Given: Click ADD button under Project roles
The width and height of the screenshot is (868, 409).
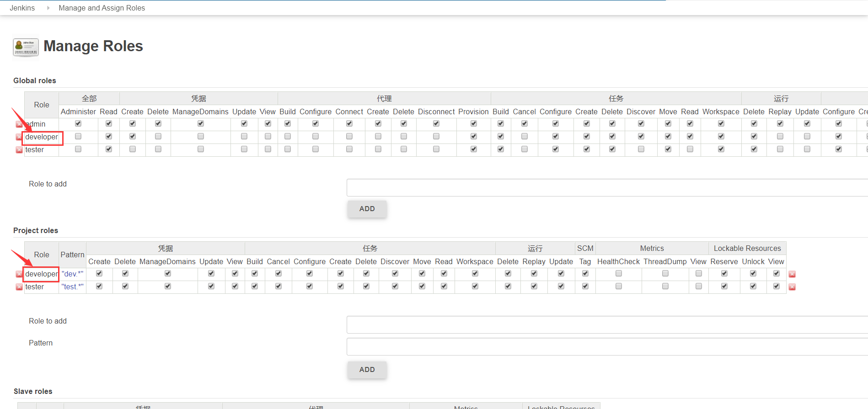Looking at the screenshot, I should click(x=367, y=370).
